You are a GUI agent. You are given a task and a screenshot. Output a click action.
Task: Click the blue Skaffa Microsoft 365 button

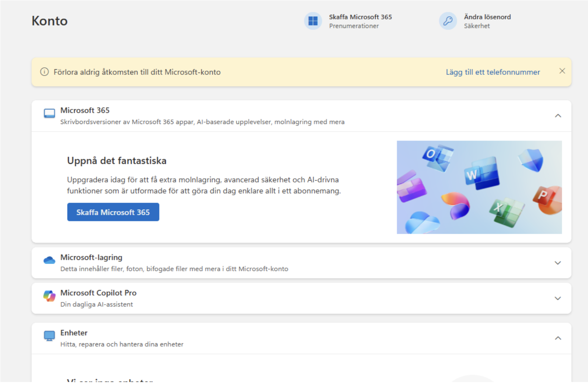pos(113,212)
